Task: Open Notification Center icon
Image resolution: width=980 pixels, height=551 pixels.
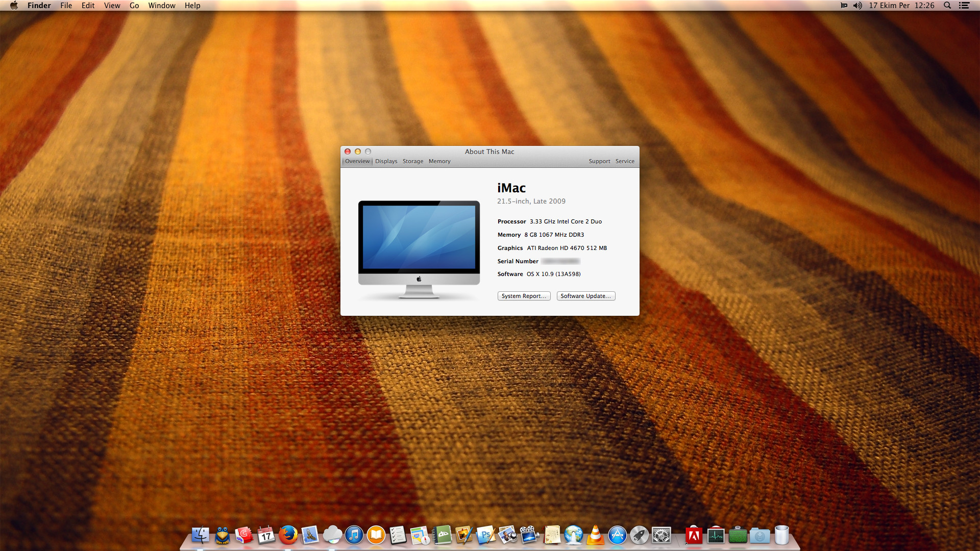Action: (964, 6)
